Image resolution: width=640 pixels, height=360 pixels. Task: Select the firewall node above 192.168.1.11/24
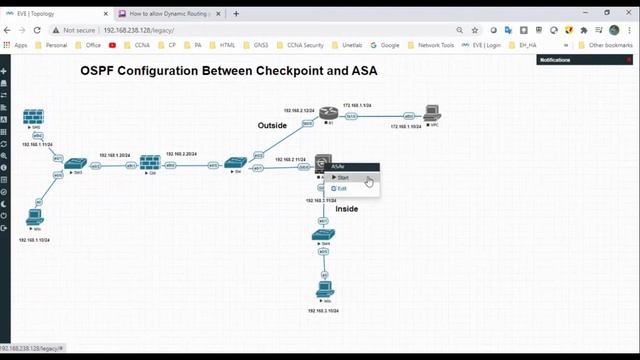coord(33,117)
